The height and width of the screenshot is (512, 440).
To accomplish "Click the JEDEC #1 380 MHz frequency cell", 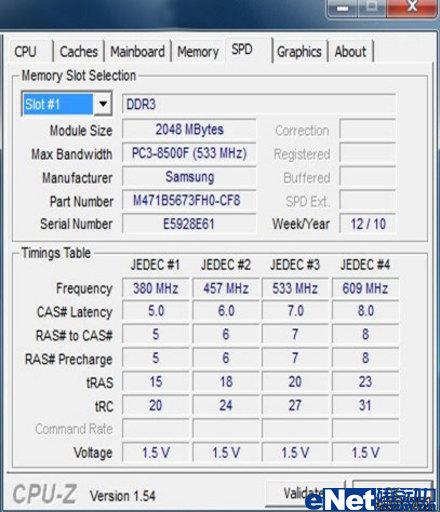I will pos(156,288).
